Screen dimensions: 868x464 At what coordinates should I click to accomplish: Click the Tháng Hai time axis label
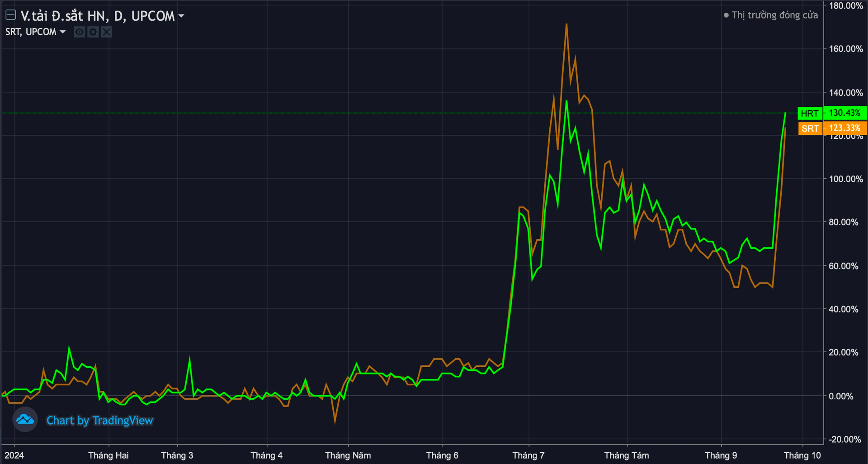pyautogui.click(x=108, y=455)
